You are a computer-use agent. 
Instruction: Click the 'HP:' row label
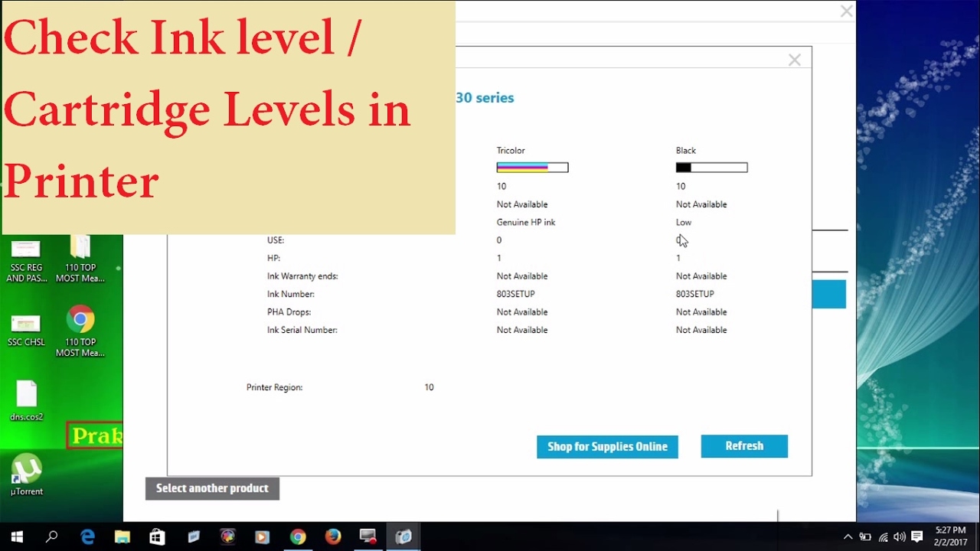(x=273, y=259)
